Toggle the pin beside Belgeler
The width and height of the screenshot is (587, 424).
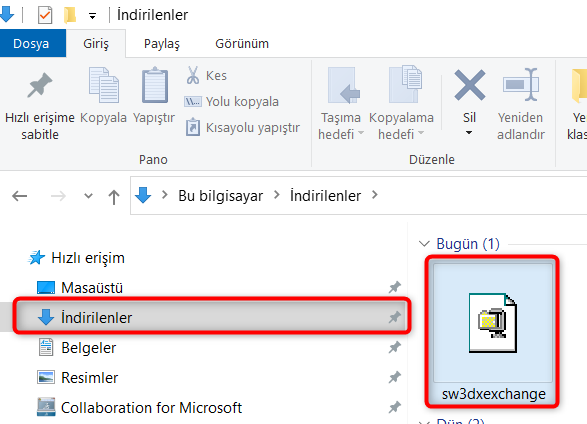point(395,347)
